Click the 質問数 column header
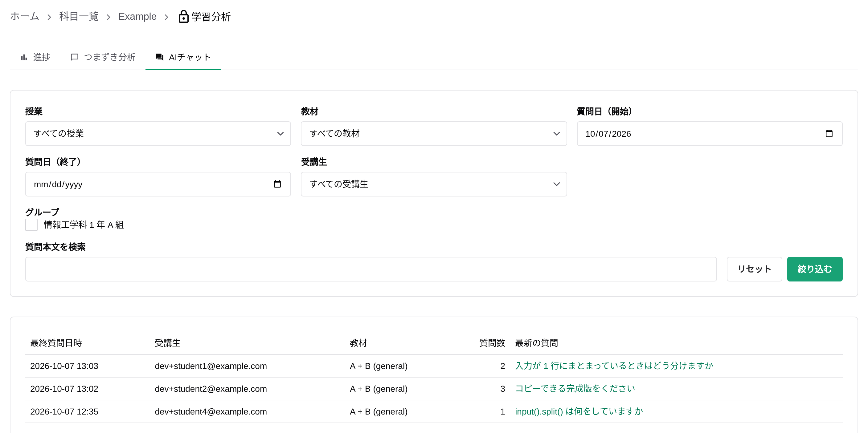This screenshot has width=868, height=433. [492, 343]
